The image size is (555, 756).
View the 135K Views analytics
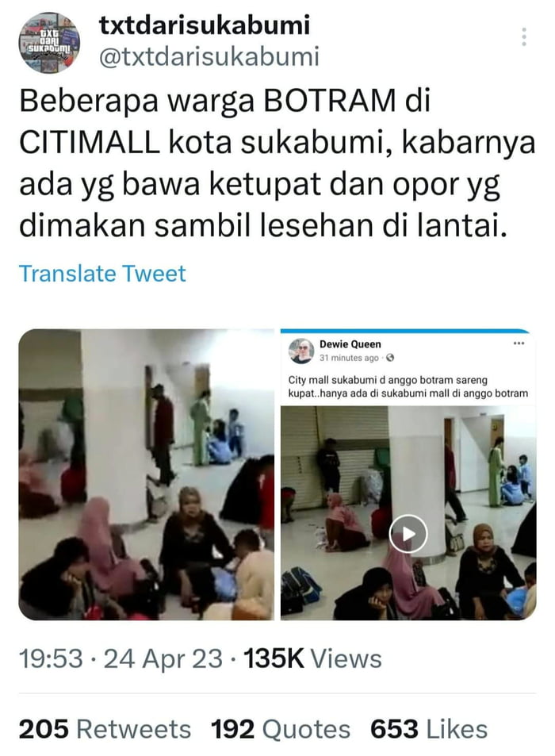click(312, 658)
